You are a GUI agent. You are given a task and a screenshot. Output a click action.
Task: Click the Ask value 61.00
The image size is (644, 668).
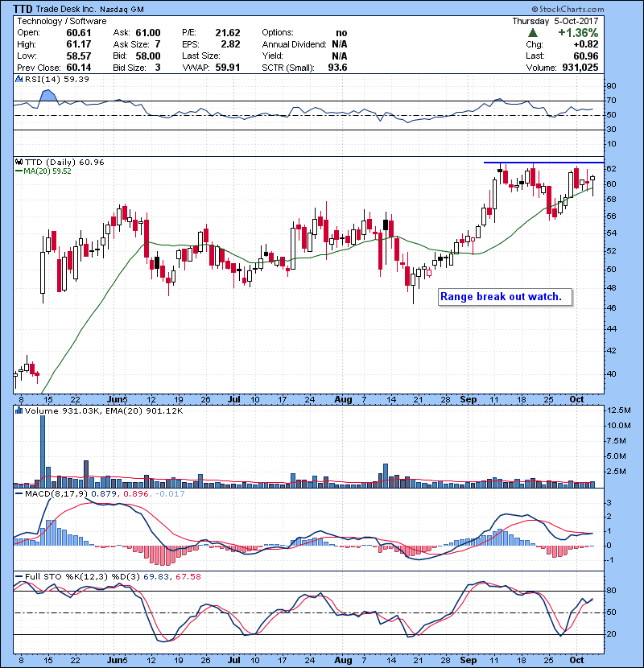pyautogui.click(x=148, y=33)
